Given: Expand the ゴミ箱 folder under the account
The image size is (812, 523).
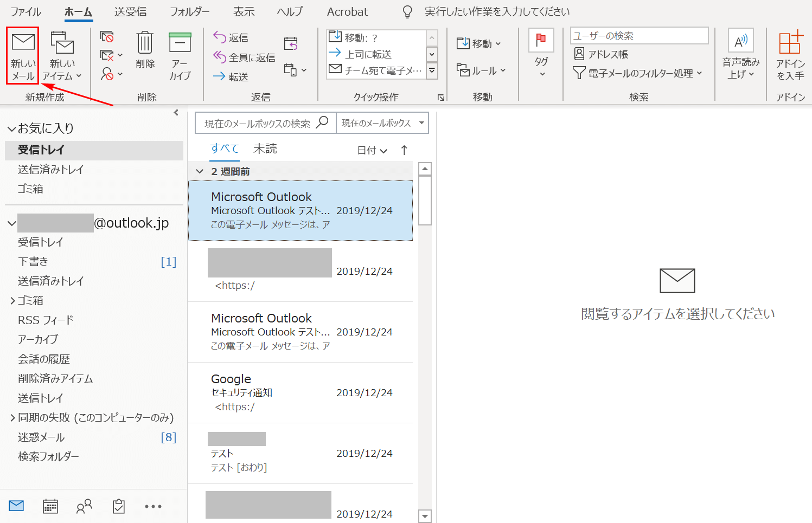Looking at the screenshot, I should pos(12,301).
